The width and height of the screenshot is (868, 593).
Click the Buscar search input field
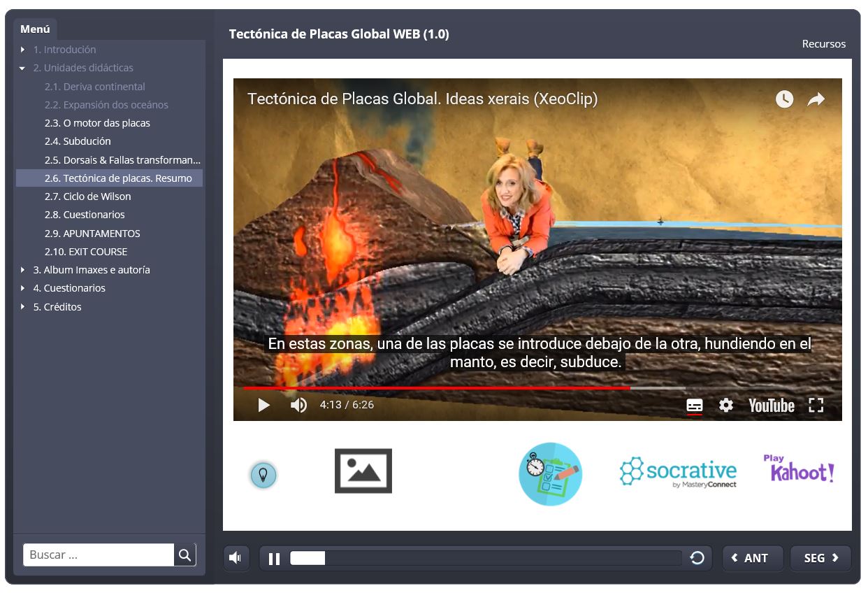click(x=99, y=555)
